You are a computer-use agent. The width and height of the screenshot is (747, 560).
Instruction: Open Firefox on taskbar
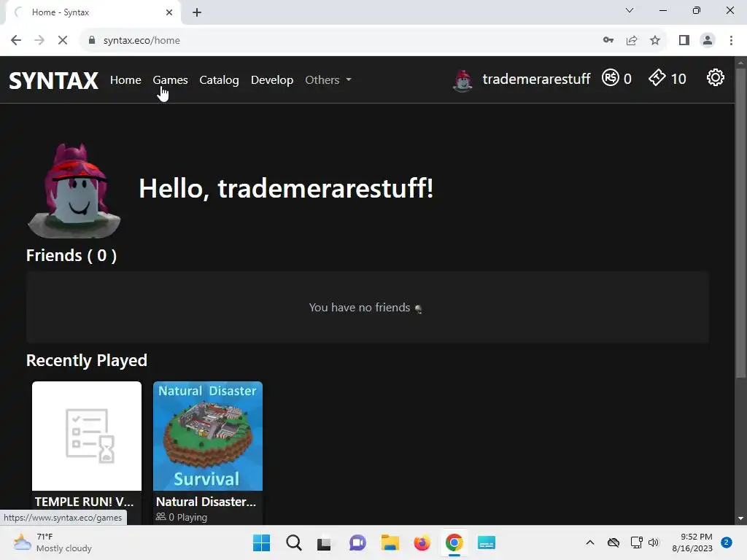point(422,542)
